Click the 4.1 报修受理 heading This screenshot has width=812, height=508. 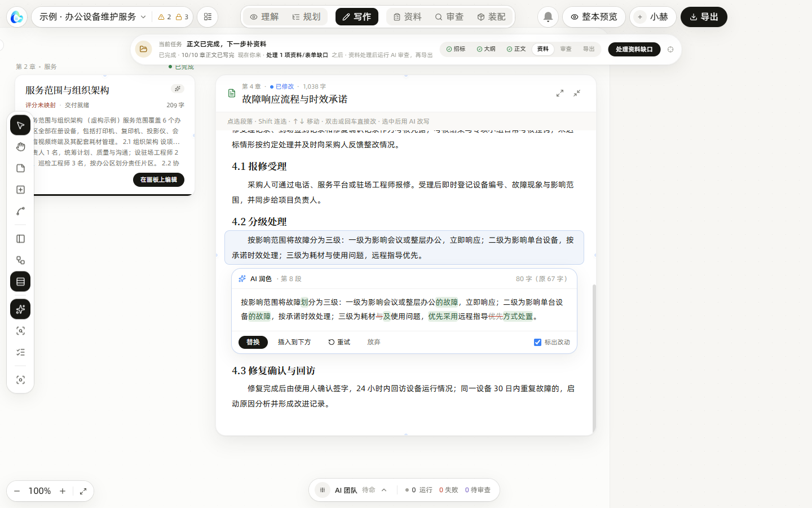click(259, 167)
